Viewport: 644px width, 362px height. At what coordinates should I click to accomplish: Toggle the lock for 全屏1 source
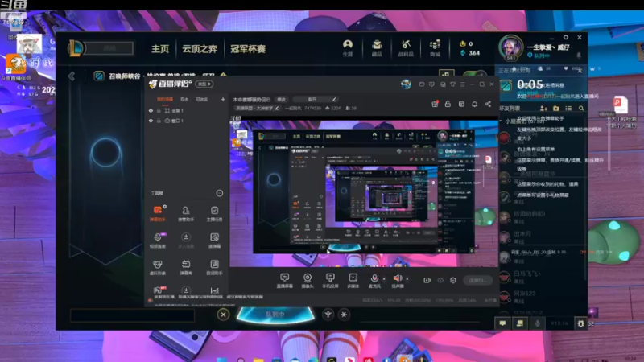159,111
